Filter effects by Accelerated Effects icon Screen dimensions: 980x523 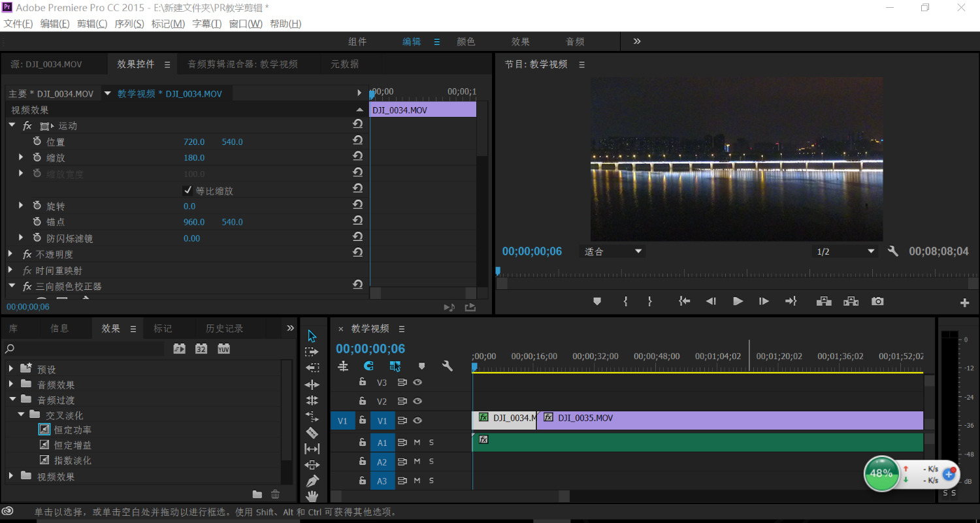pyautogui.click(x=179, y=349)
